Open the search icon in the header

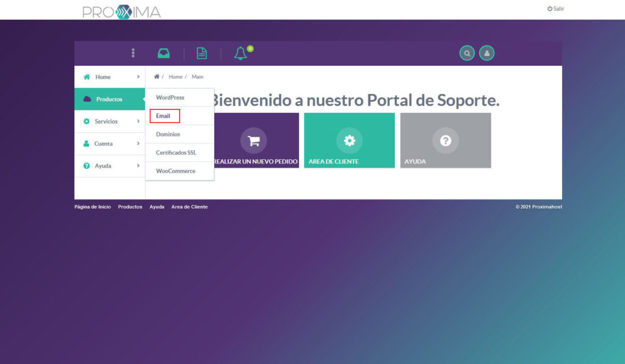click(467, 53)
